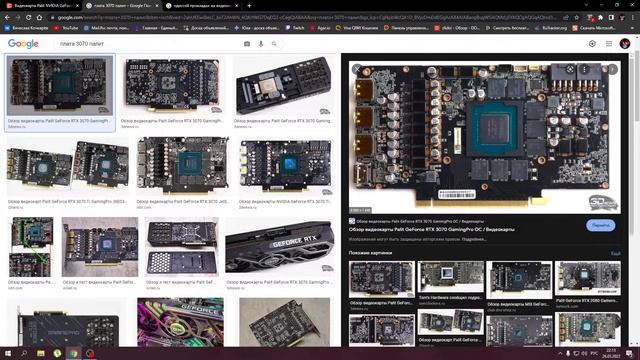640x360 pixels.
Task: Open first similar image thumbnail
Action: 382,279
